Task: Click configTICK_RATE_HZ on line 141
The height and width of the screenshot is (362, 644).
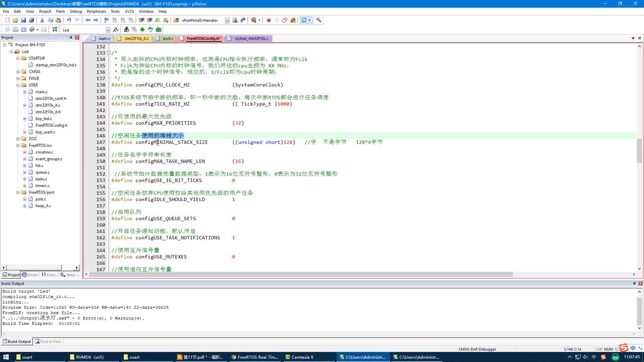Action: pos(163,104)
